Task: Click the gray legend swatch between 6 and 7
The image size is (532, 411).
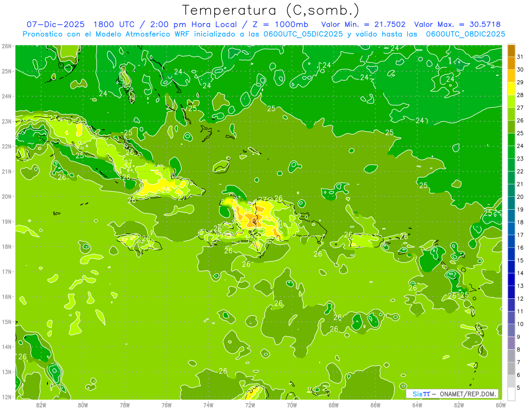Action: pyautogui.click(x=511, y=368)
